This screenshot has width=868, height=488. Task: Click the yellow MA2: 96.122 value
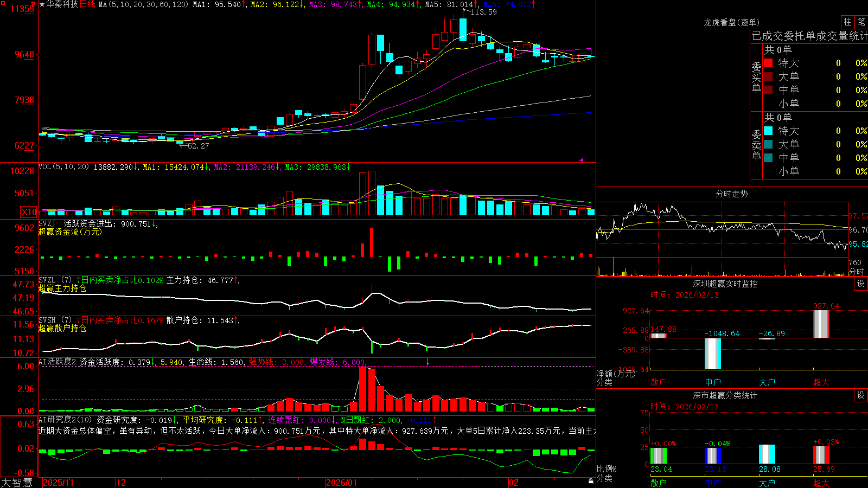tap(277, 4)
